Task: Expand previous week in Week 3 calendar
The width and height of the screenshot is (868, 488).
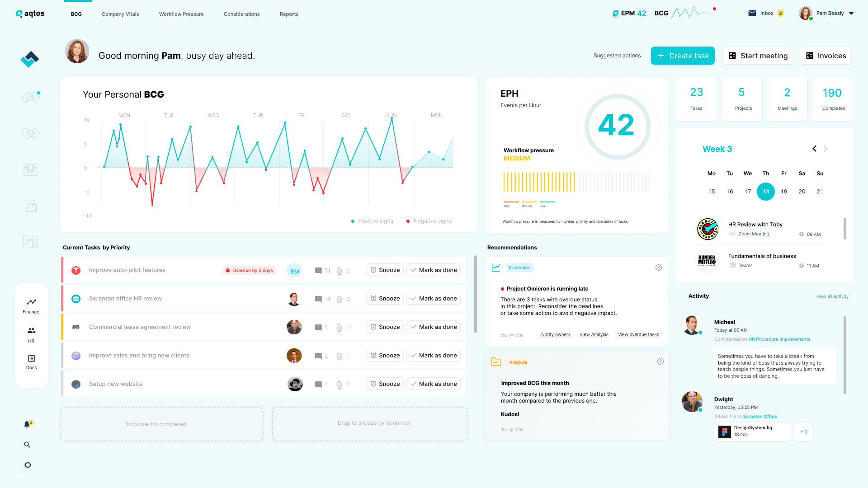Action: coord(814,149)
